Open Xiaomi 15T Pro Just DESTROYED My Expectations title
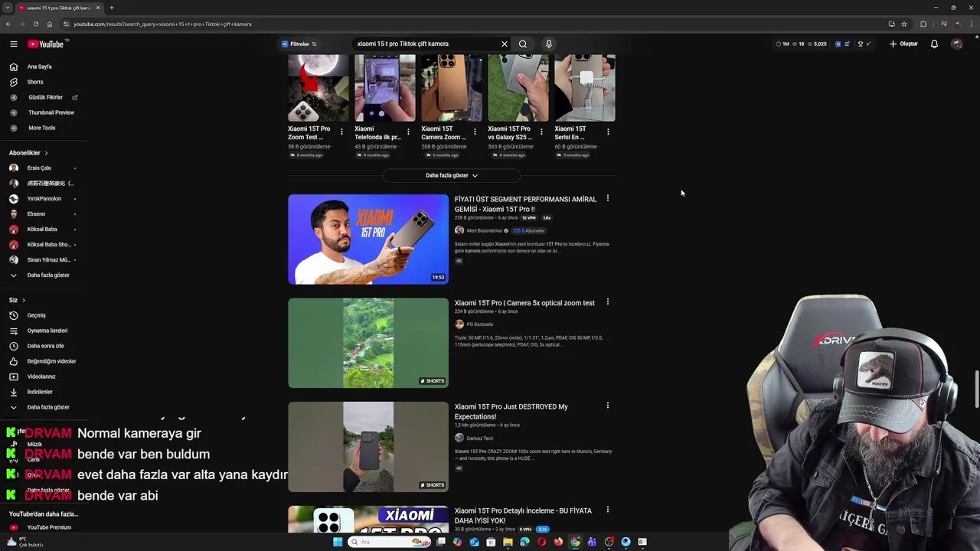Screen dimensions: 980x551 511,412
